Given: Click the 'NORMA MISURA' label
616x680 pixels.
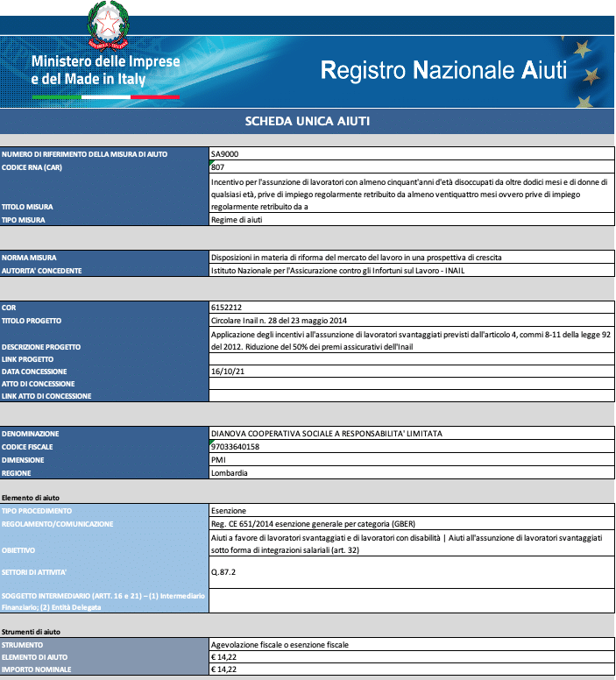Looking at the screenshot, I should tap(29, 258).
